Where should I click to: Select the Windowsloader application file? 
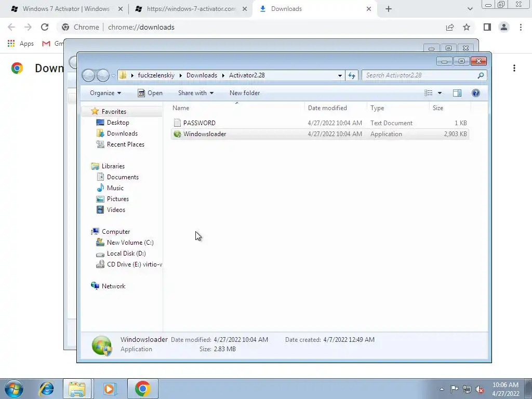320,134
